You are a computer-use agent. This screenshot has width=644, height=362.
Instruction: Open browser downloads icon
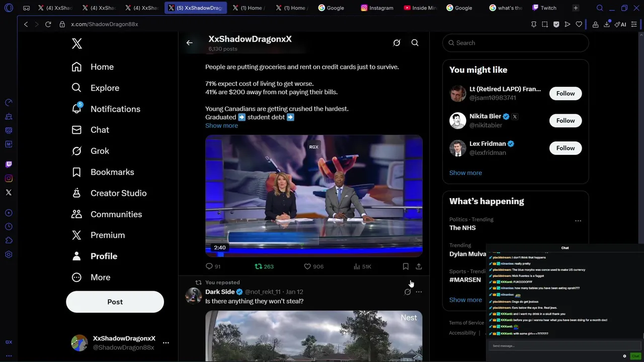point(607,24)
